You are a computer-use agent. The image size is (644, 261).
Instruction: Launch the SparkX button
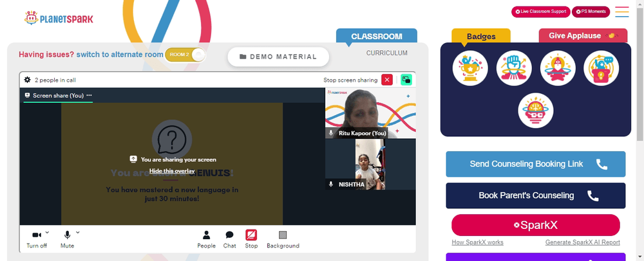point(536,225)
